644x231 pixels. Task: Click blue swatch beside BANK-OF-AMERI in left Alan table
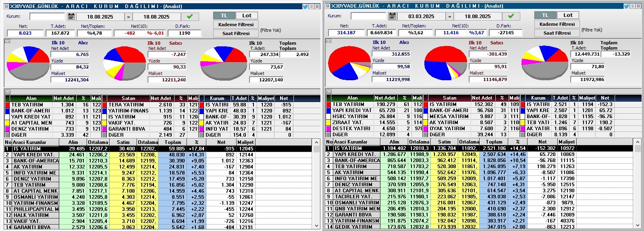click(7, 111)
